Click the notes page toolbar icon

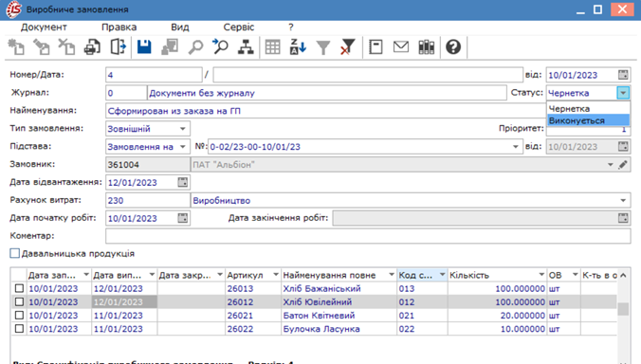click(x=375, y=47)
